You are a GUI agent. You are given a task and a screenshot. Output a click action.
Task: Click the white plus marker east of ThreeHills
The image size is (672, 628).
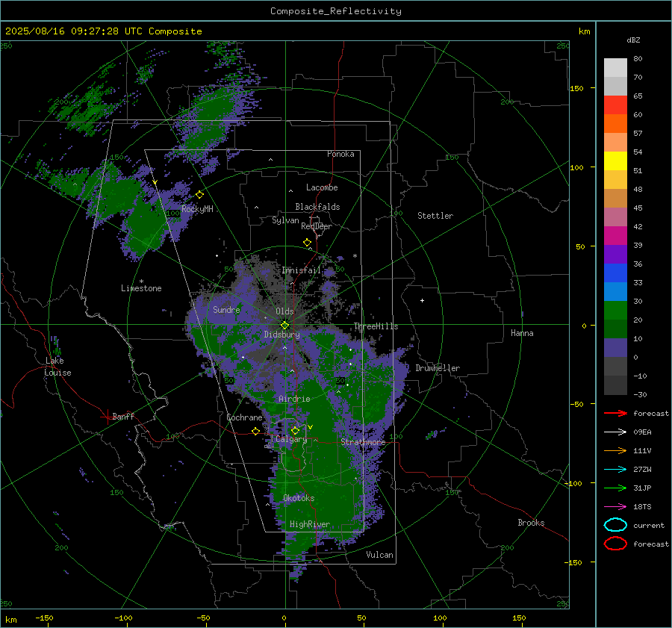click(422, 300)
